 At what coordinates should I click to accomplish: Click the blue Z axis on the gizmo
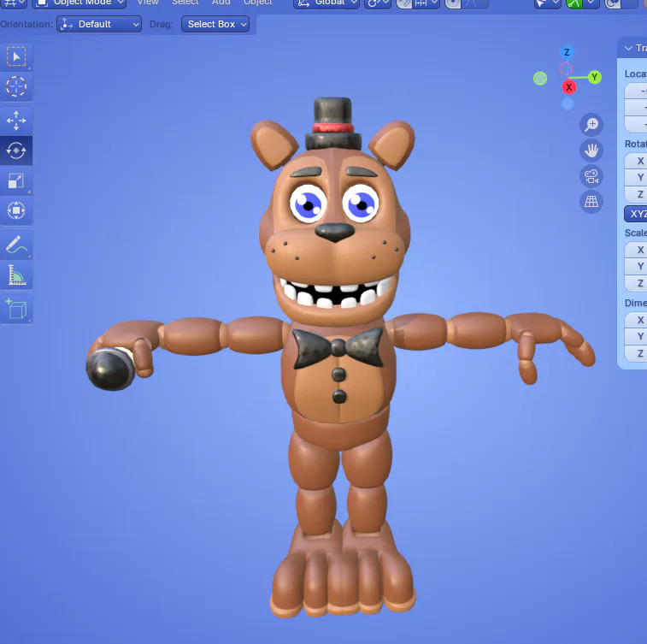point(567,52)
